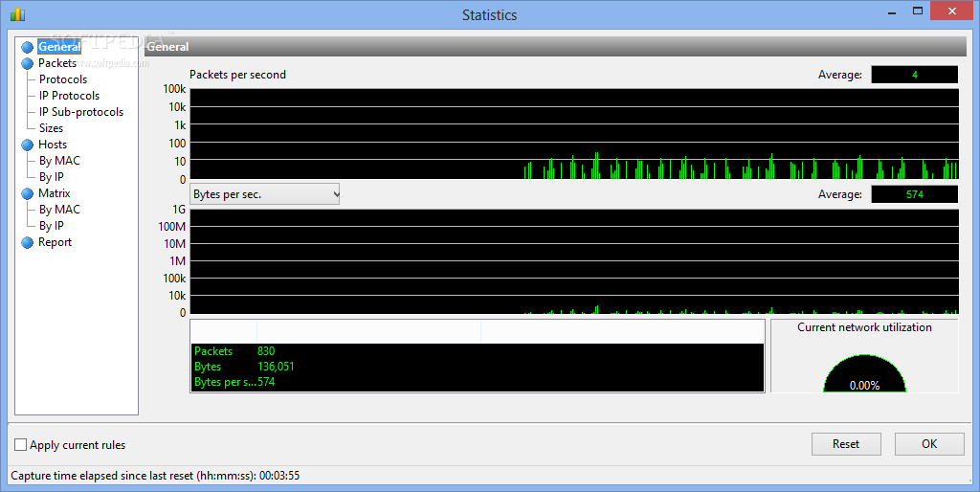Open the Hosts section

point(53,145)
